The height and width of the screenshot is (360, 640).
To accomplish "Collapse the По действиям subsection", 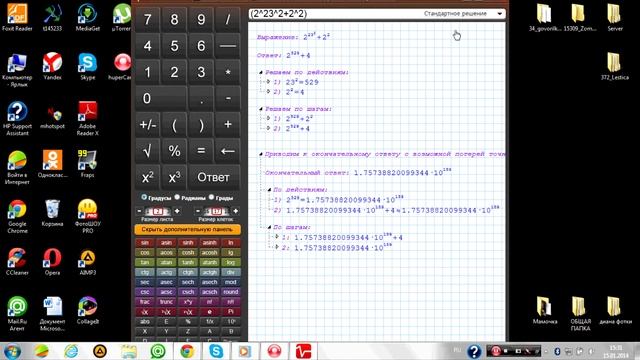I will (x=269, y=190).
